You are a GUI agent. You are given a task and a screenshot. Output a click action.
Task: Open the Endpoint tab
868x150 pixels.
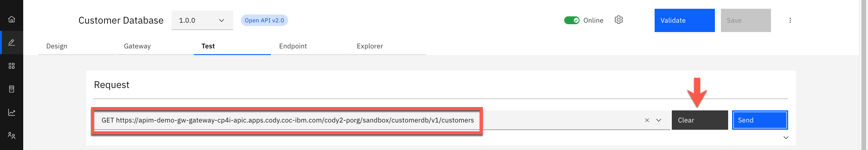(x=293, y=46)
